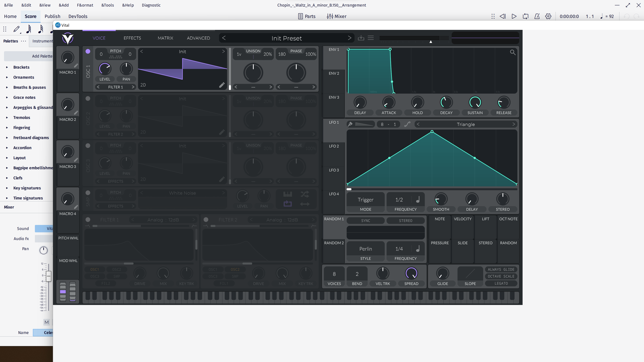Click the Trigger mode button for LFO 1
Viewport: 644px width, 362px height.
tap(365, 199)
